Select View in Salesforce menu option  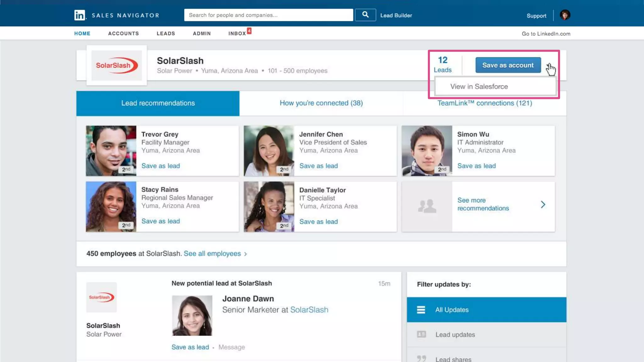479,86
